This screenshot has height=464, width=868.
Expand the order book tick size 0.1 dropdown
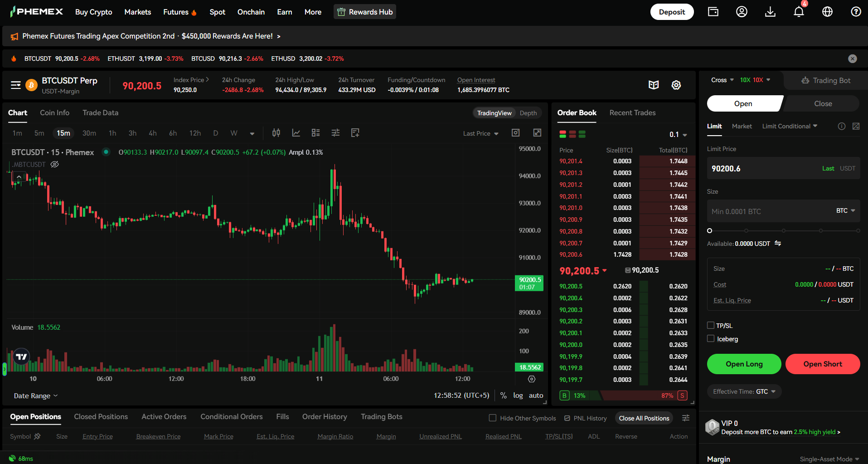pyautogui.click(x=678, y=134)
